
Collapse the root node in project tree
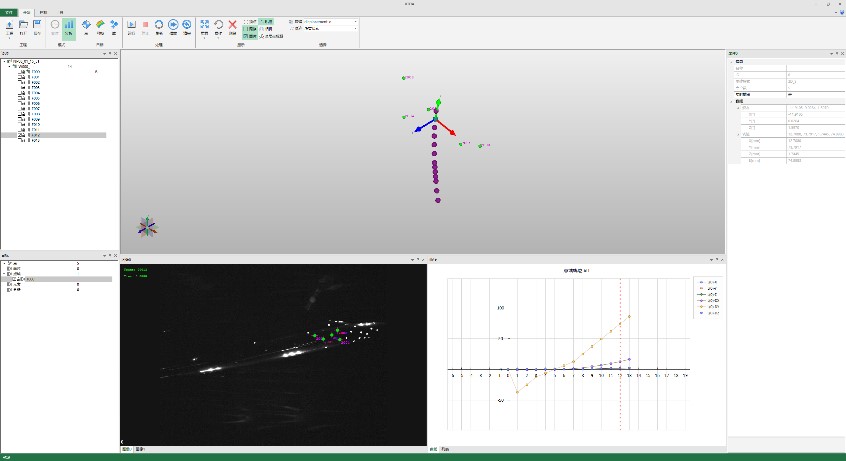4,61
